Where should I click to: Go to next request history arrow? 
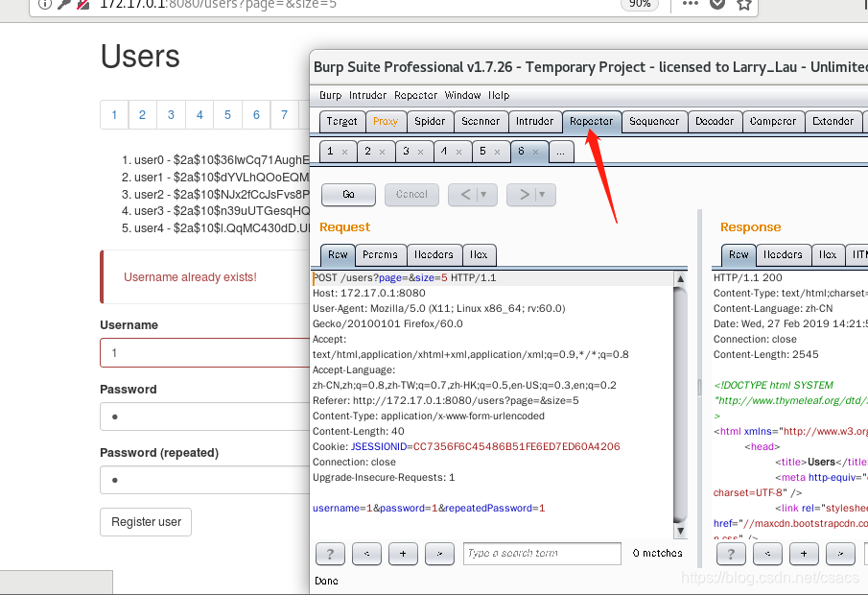pyautogui.click(x=524, y=195)
